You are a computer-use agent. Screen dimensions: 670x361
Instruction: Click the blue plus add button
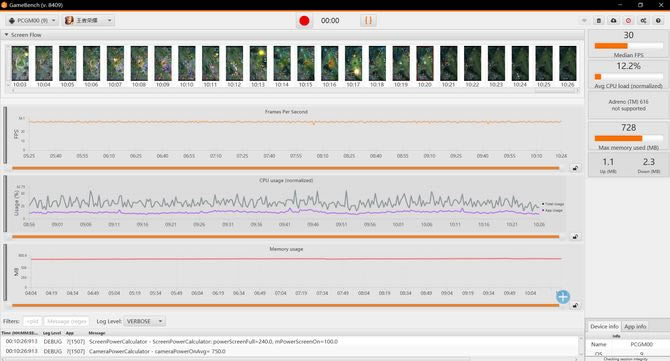coord(563,296)
